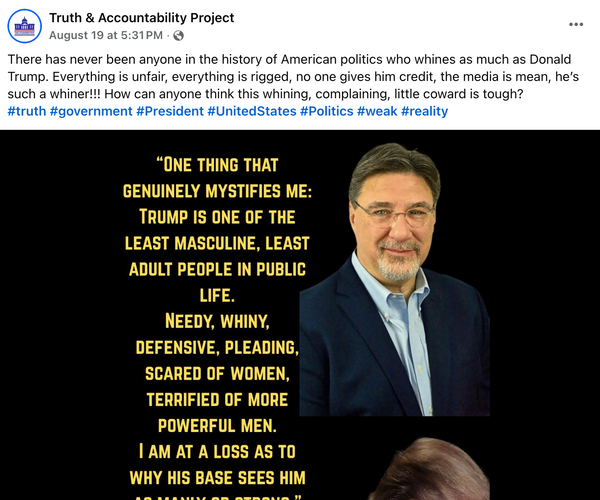Open the #weak hashtag
The width and height of the screenshot is (600, 500).
pyautogui.click(x=377, y=111)
